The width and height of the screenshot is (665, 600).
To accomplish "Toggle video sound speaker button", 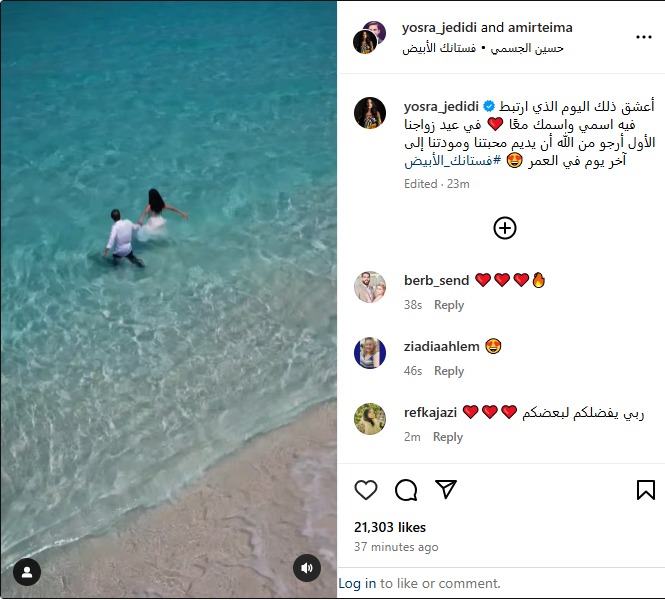I will click(x=307, y=568).
